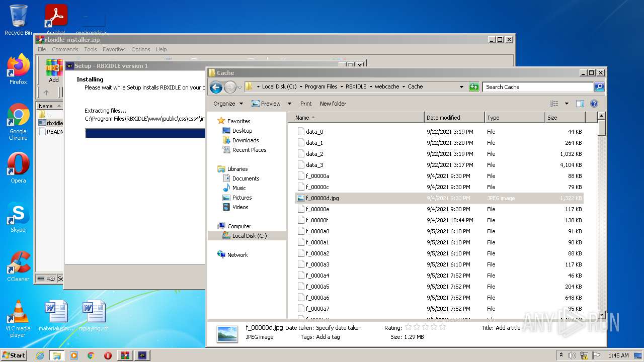Screen dimensions: 644x362
Task: Open VLC media player shortcut
Action: pos(18,319)
